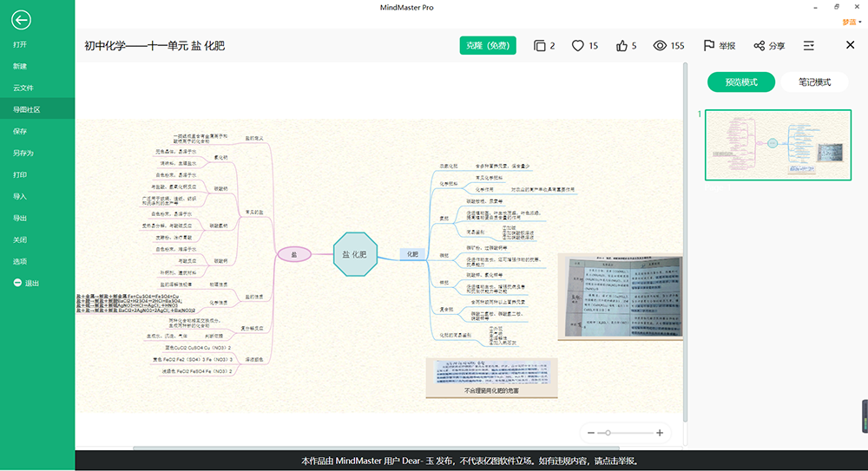
Task: Choose 另存为 in the sidebar
Action: (x=23, y=153)
